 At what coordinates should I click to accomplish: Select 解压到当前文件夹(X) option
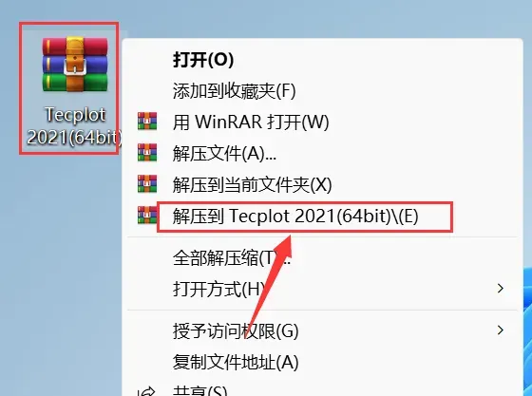(x=252, y=184)
